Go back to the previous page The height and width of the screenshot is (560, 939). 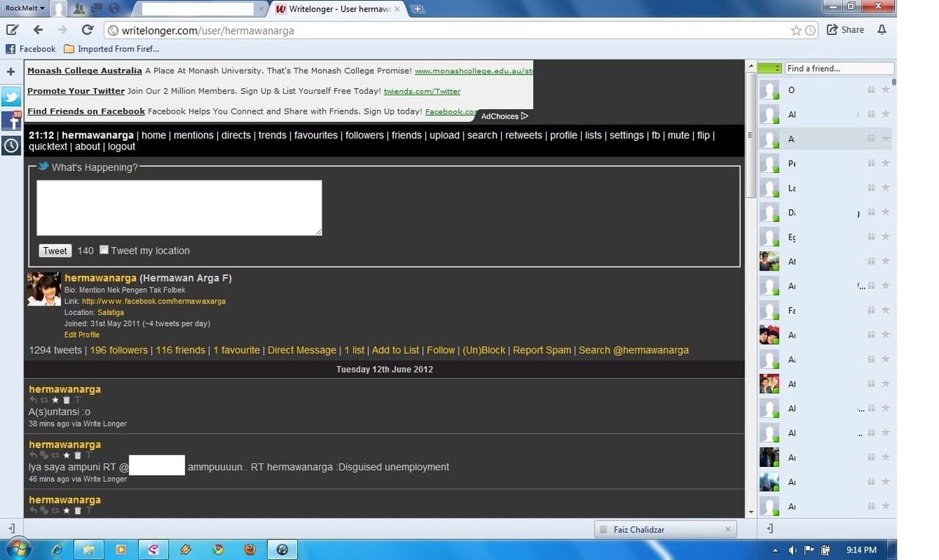coord(38,30)
